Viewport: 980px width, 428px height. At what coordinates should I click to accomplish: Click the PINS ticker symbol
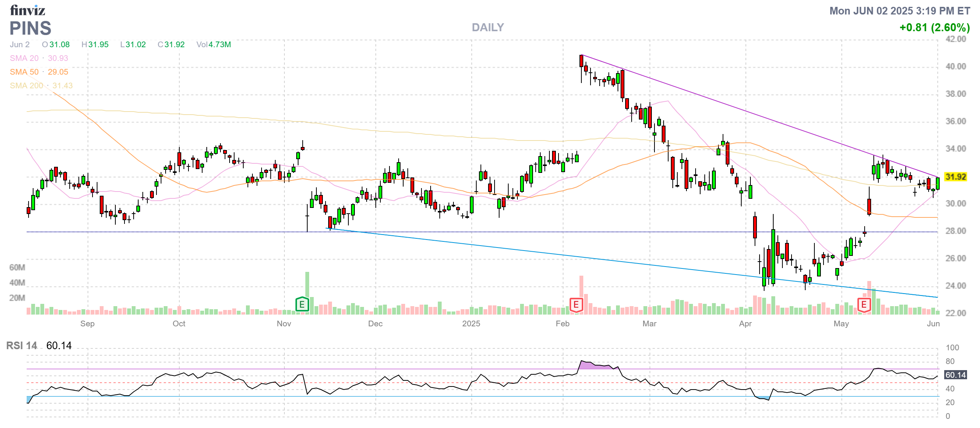30,29
